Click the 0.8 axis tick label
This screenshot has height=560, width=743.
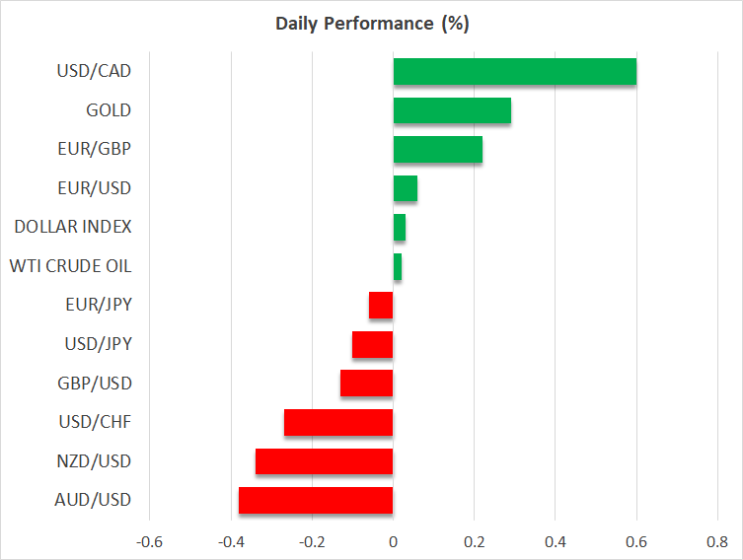pos(717,541)
